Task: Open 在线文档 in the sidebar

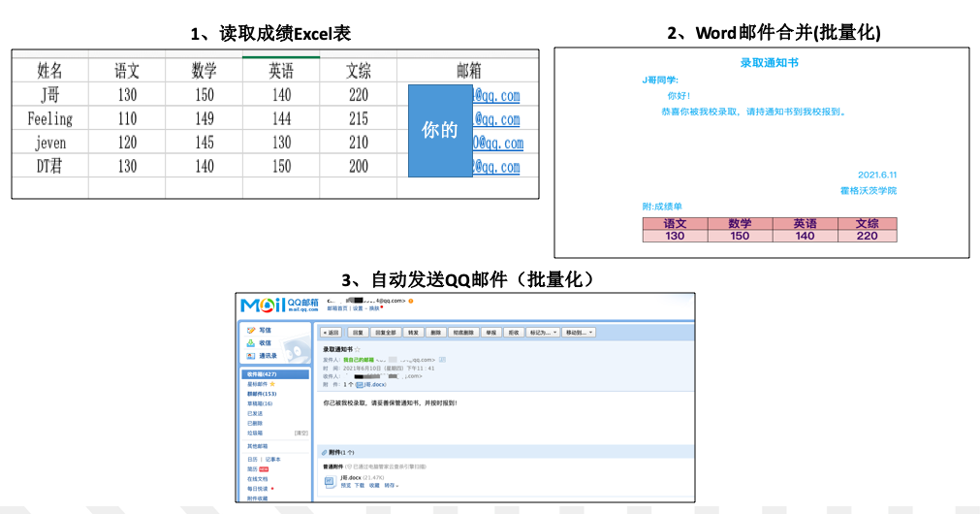Action: tap(258, 479)
